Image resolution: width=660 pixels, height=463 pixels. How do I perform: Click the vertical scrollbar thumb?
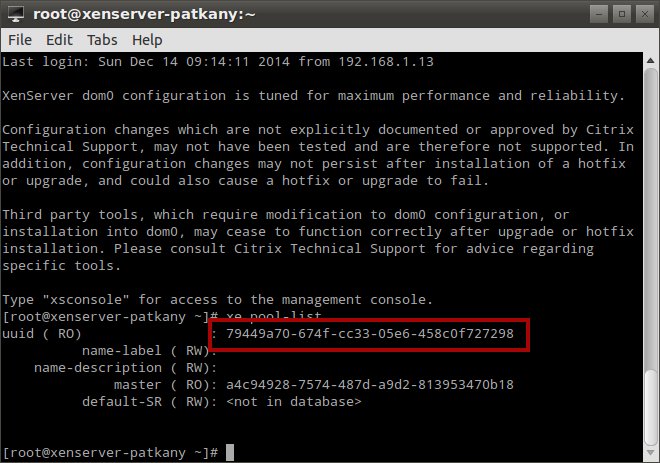click(651, 407)
